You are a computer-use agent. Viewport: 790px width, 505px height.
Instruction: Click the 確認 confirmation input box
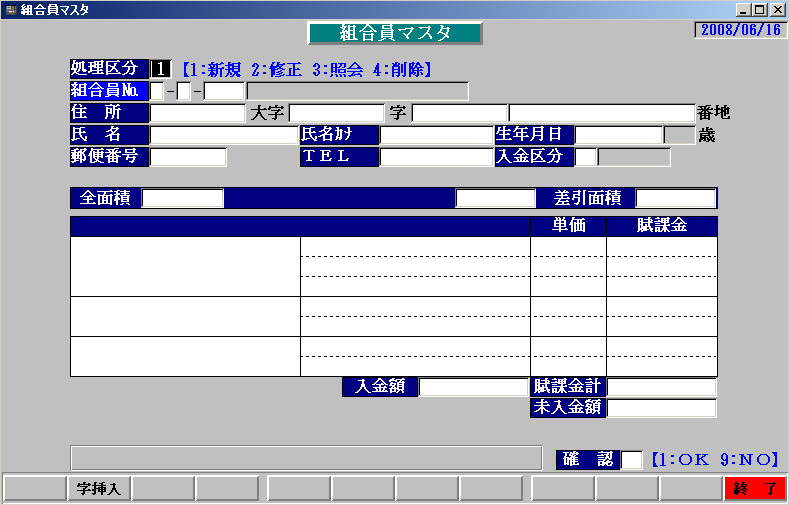click(632, 460)
